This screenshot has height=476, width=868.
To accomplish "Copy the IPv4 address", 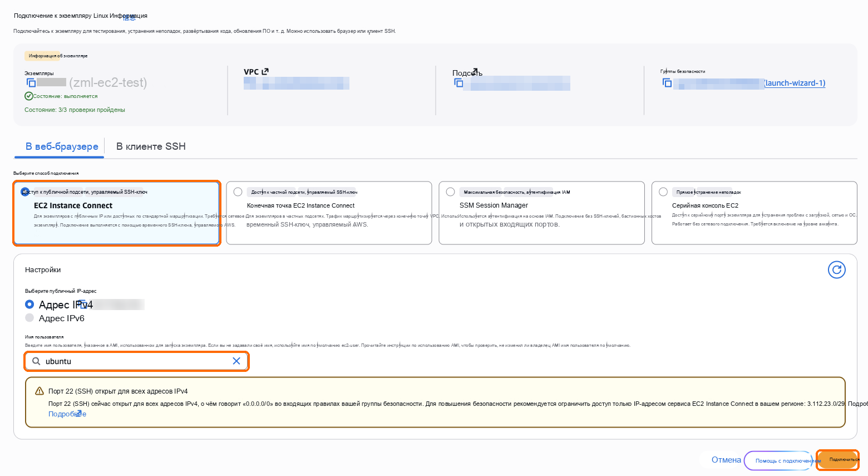I will 83,304.
